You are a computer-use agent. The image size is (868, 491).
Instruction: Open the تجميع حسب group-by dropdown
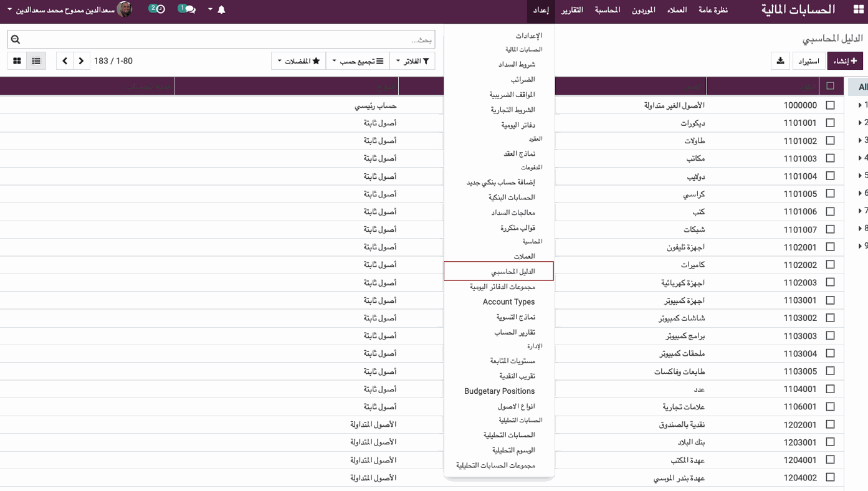(x=357, y=61)
